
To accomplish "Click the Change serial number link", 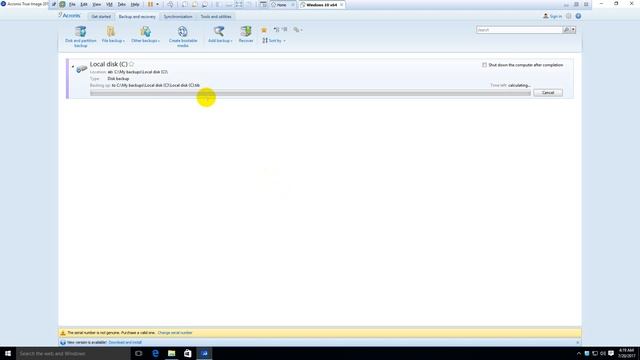I will tap(175, 333).
